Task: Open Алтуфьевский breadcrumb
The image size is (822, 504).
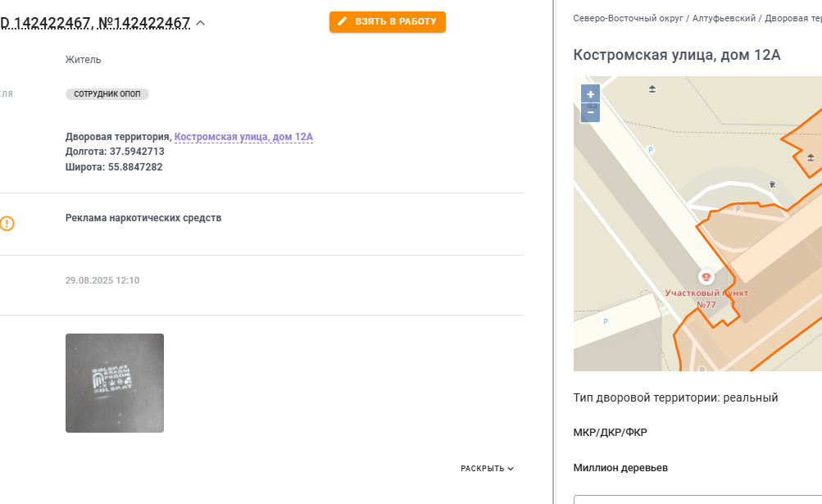Action: coord(724,18)
